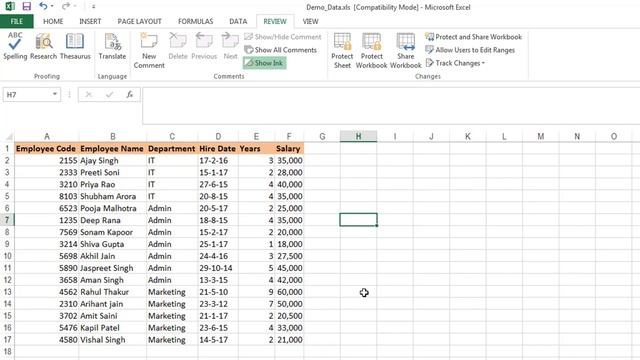This screenshot has height=360, width=640.
Task: Open Customize Quick Access Toolbar dropdown
Action: pos(93,7)
